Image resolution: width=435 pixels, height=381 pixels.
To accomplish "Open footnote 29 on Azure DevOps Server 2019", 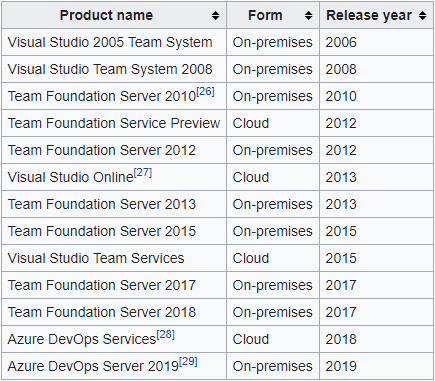I will (188, 362).
